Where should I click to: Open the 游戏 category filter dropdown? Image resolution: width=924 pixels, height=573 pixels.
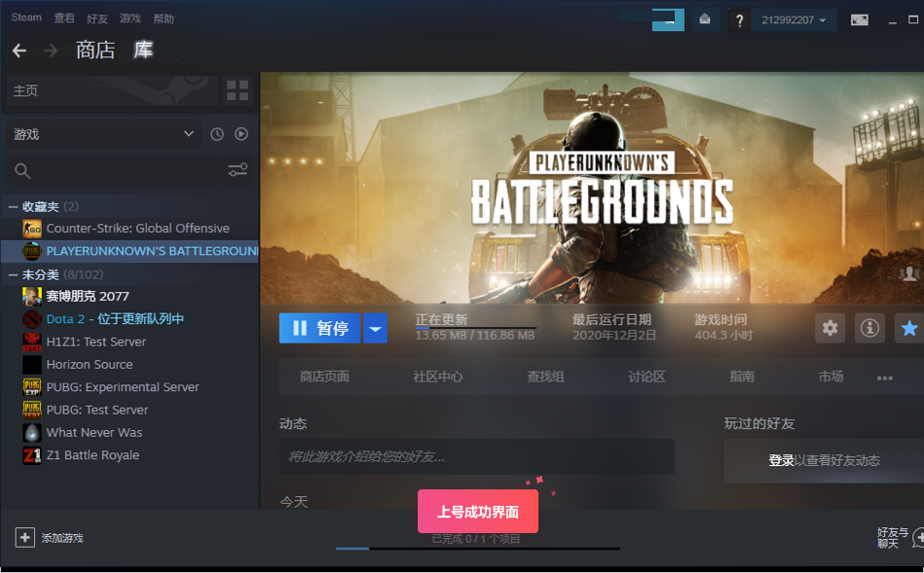[x=103, y=134]
